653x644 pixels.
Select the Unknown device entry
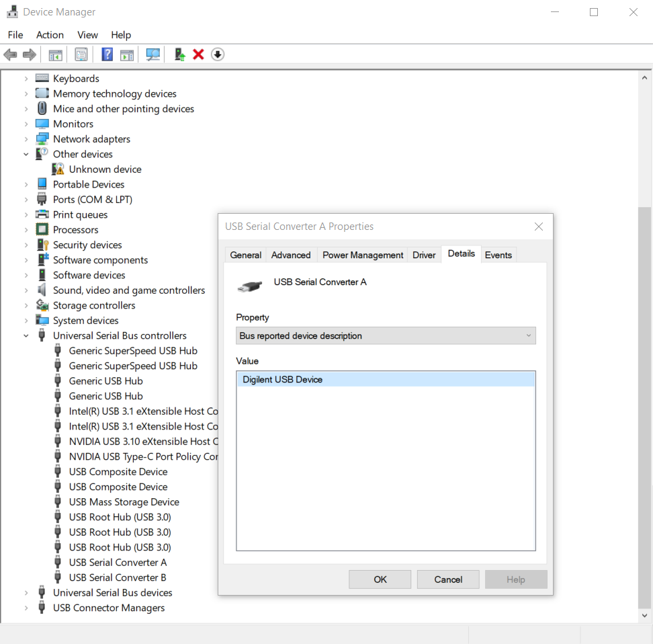105,169
